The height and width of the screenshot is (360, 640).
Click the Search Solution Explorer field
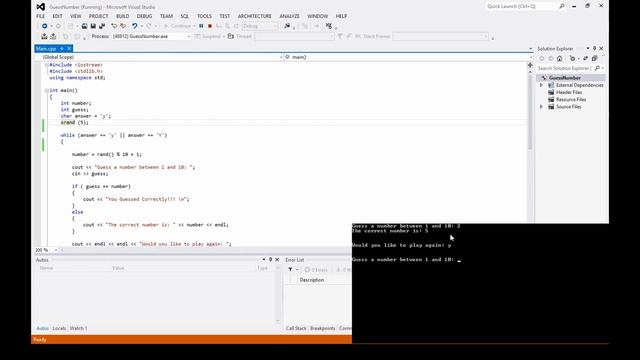tap(564, 68)
